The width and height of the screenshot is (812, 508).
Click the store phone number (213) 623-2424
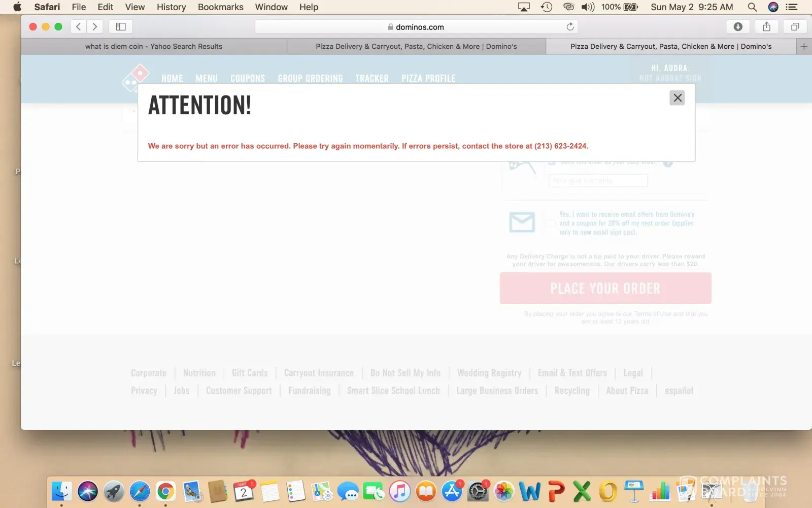coord(561,146)
